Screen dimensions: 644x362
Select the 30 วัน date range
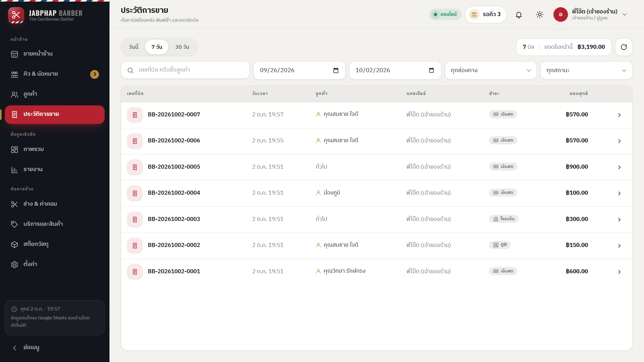pyautogui.click(x=182, y=47)
